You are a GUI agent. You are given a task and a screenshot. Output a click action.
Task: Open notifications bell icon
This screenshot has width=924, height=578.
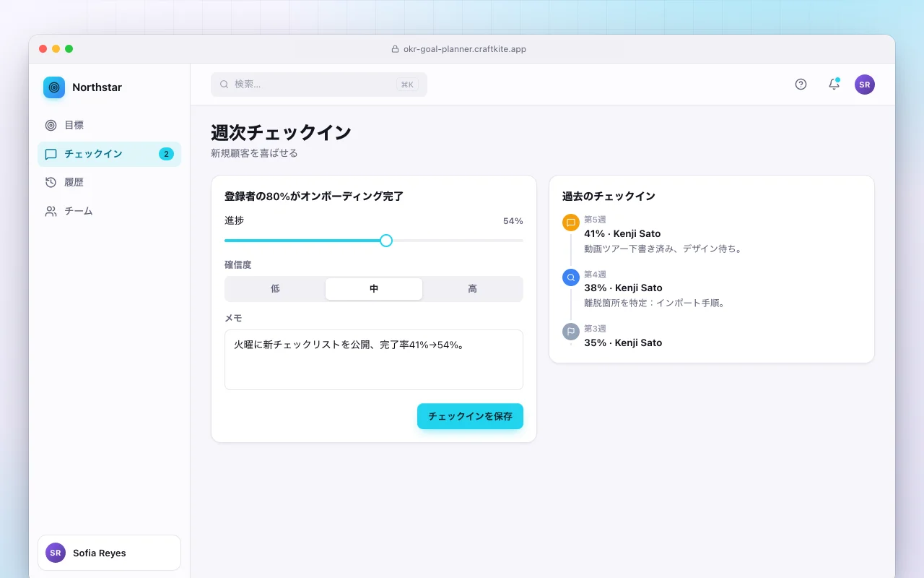[834, 85]
